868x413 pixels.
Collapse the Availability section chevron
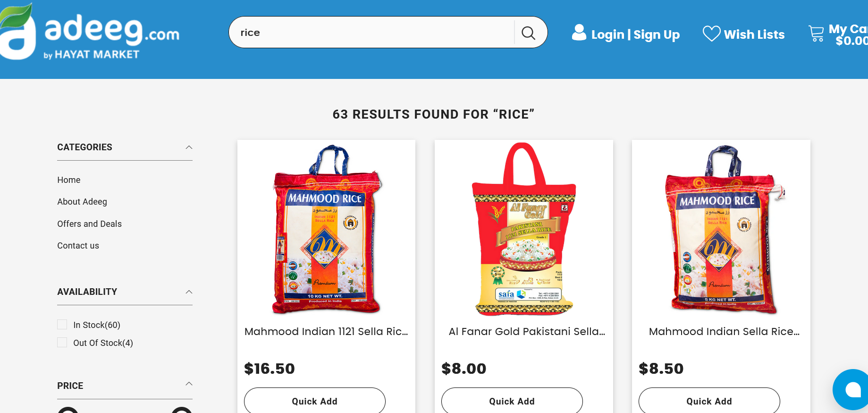click(189, 292)
